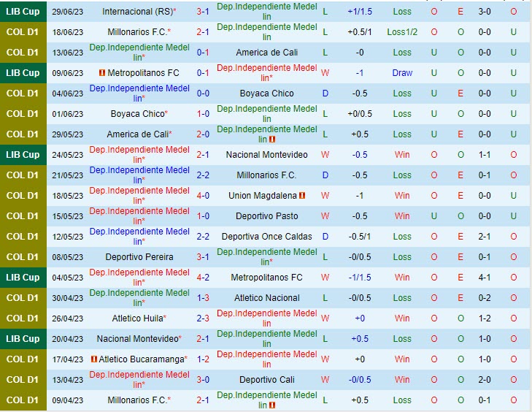Image resolution: width=532 pixels, height=412 pixels.
Task: Click date 17/04/23
Action: coord(68,359)
